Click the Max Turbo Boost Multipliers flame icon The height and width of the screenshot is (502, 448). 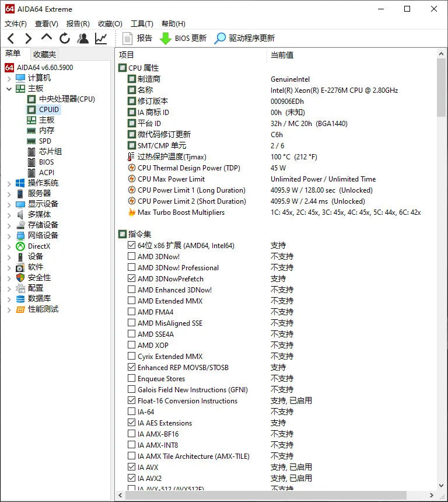click(131, 212)
